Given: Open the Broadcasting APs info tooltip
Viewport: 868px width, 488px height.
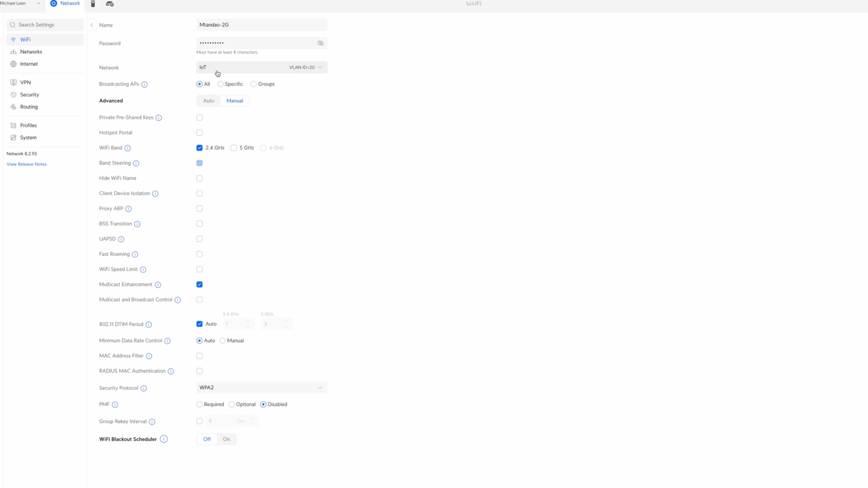Looking at the screenshot, I should [144, 84].
